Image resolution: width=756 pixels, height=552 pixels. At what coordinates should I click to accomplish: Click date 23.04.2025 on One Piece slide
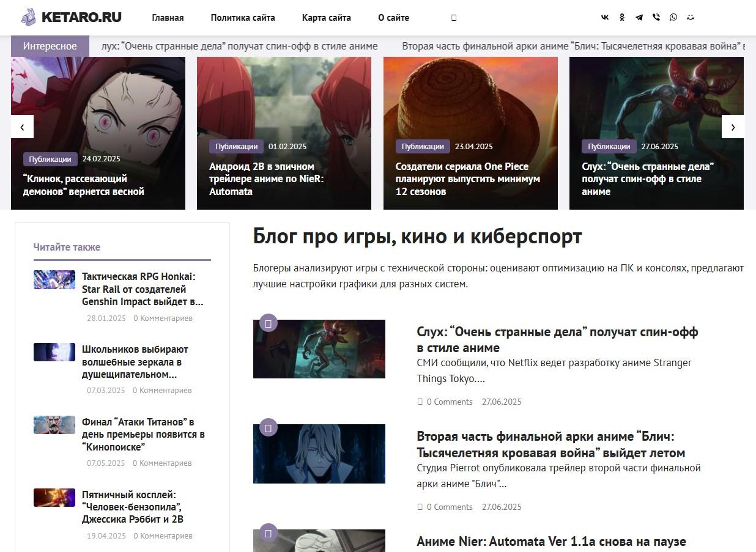(x=474, y=147)
